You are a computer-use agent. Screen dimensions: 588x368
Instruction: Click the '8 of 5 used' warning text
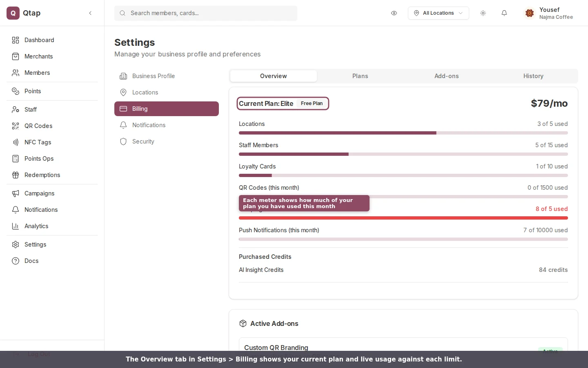coord(552,209)
